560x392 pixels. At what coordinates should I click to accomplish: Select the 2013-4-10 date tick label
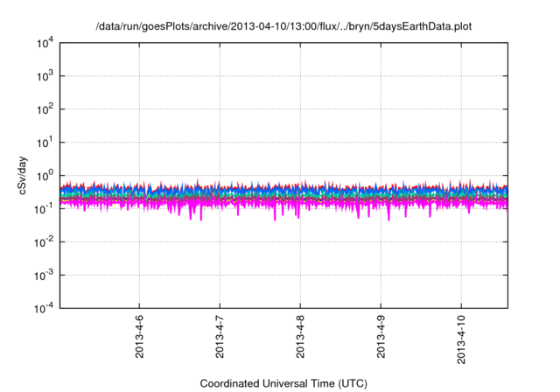pos(461,339)
